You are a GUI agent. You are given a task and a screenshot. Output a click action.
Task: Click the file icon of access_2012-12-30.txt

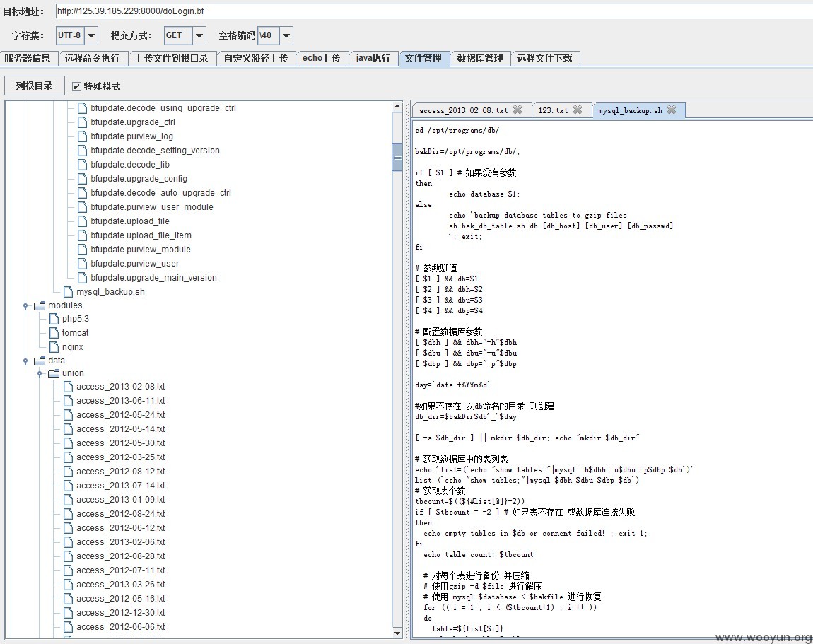coord(68,613)
